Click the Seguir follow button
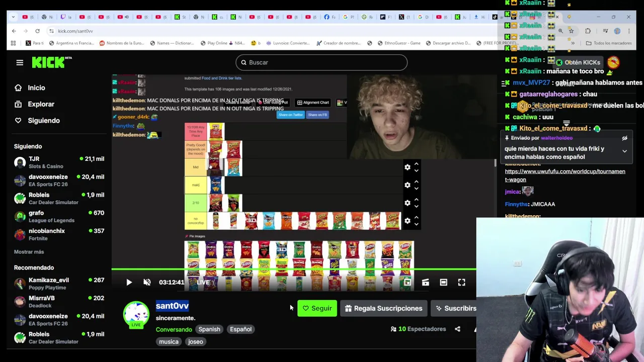The image size is (644, 362). (317, 308)
